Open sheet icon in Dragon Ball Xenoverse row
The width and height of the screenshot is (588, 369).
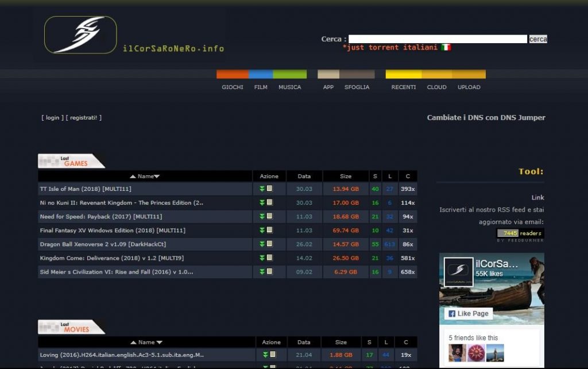point(269,244)
